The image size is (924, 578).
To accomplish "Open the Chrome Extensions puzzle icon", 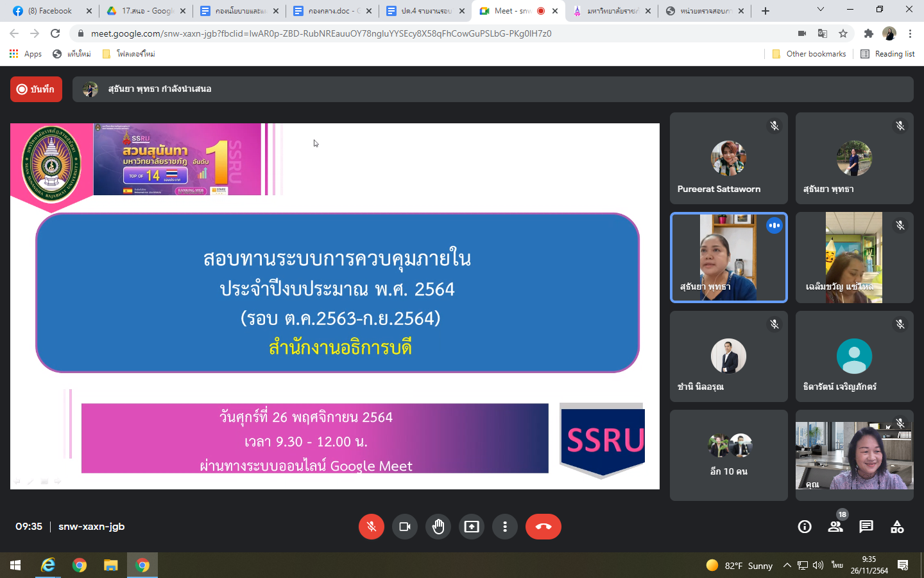I will pos(868,33).
